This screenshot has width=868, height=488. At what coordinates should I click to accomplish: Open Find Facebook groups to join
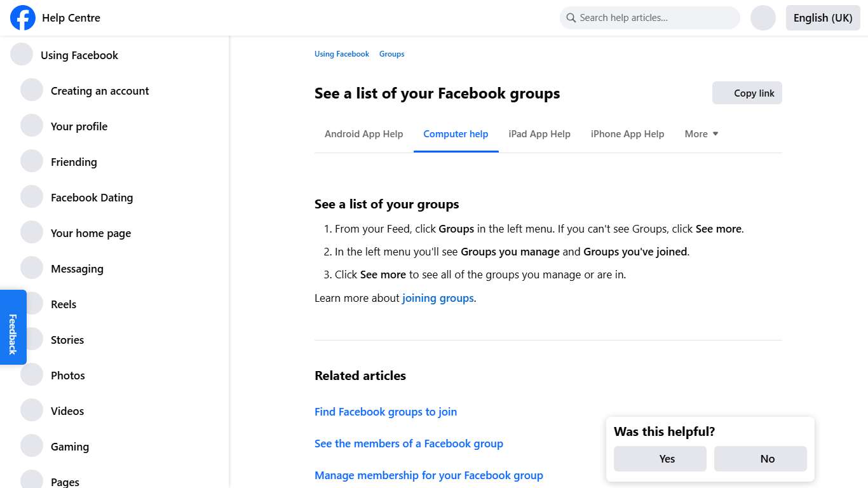click(385, 412)
